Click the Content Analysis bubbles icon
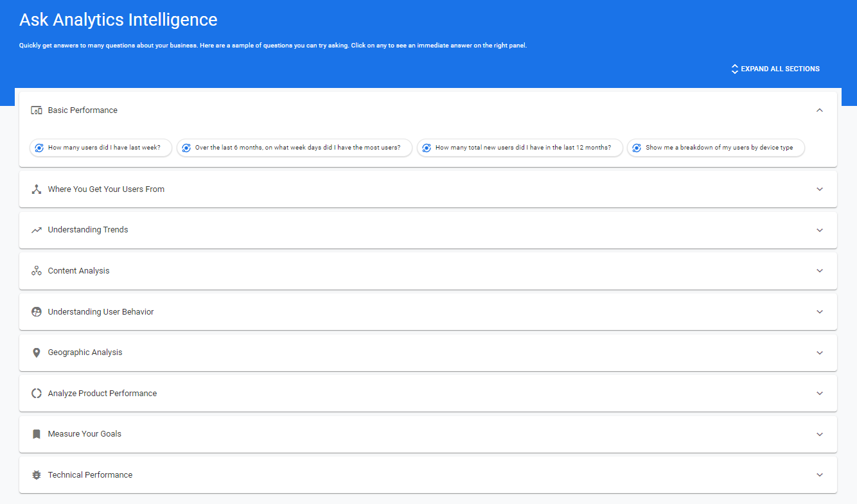 pos(37,271)
